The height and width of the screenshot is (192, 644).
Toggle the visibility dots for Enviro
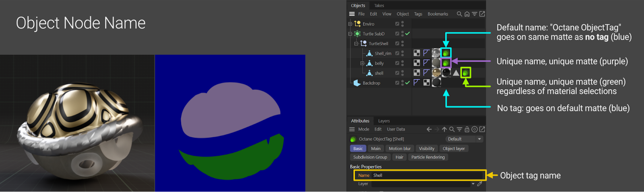pos(402,24)
